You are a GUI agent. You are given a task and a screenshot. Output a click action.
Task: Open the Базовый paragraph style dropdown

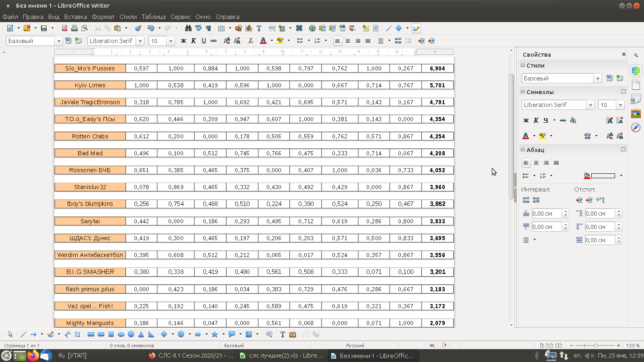[x=59, y=41]
